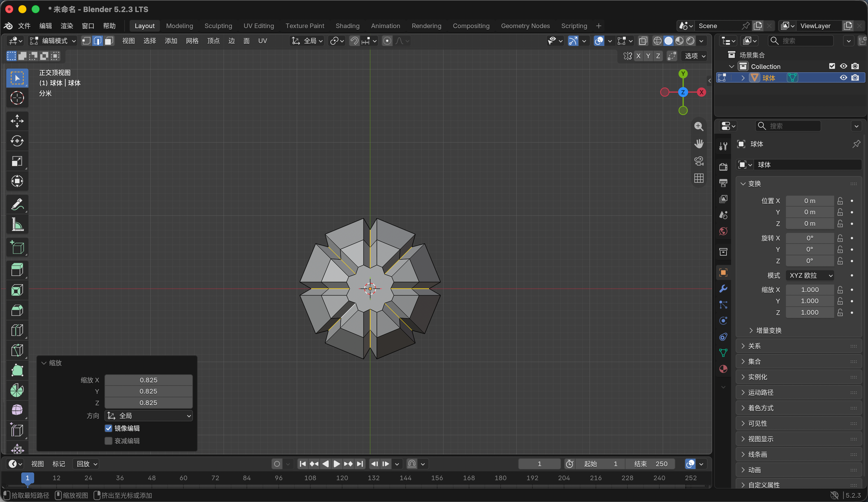Select the Annotate pencil tool

pos(17,204)
